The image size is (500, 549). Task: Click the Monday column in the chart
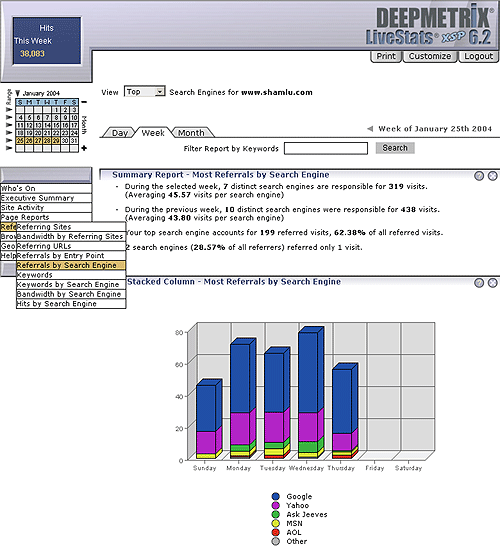(x=243, y=398)
